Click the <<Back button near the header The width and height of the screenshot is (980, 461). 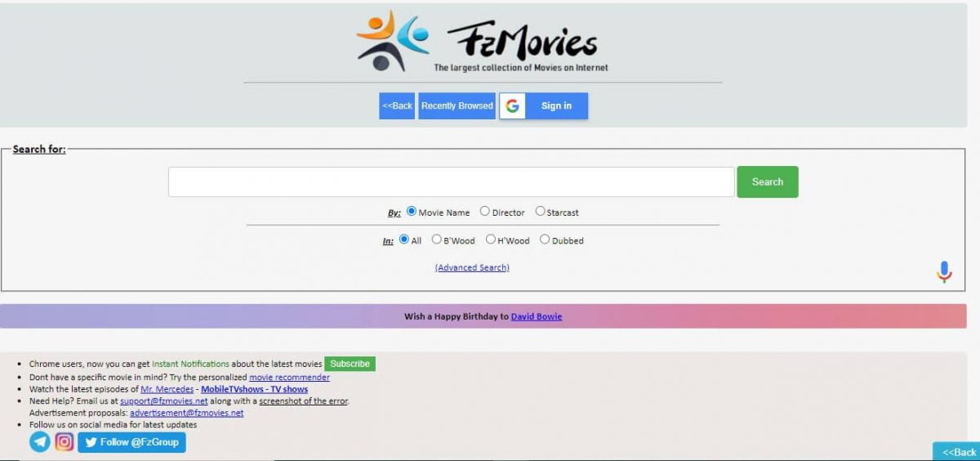(x=397, y=105)
